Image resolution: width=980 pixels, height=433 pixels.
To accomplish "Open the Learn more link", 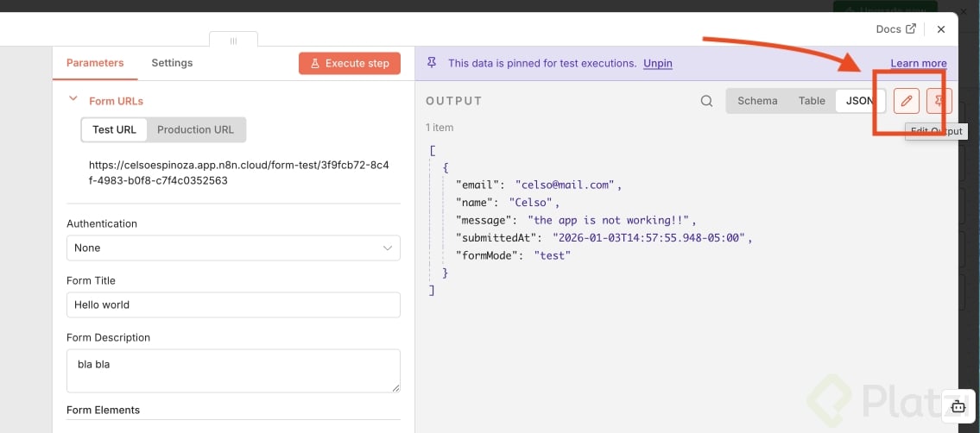I will tap(919, 63).
